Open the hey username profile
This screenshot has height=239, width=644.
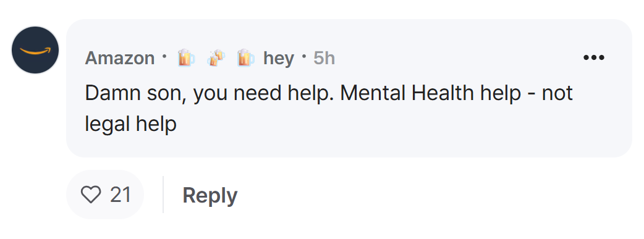click(x=279, y=58)
